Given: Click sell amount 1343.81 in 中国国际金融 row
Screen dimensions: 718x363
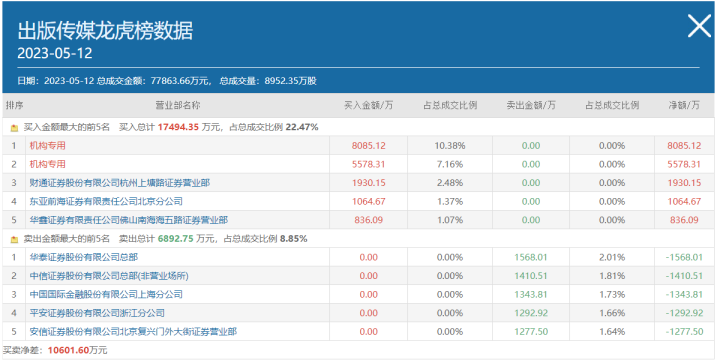Looking at the screenshot, I should 531,294.
